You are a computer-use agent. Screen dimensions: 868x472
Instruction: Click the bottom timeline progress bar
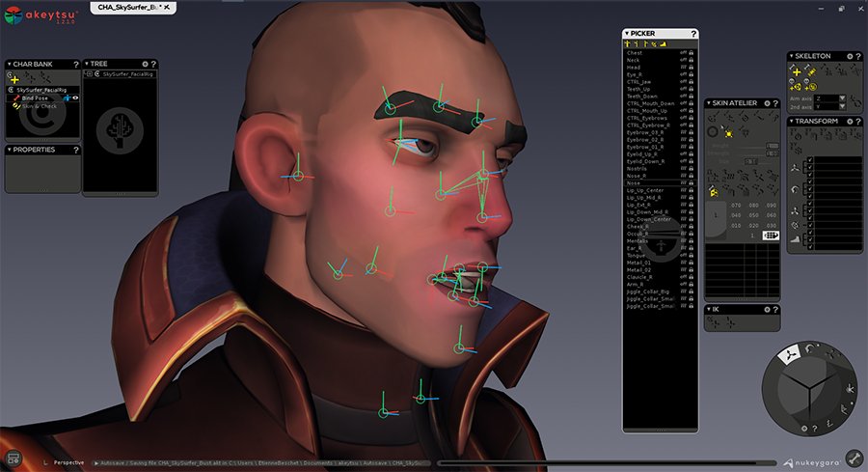coord(607,463)
